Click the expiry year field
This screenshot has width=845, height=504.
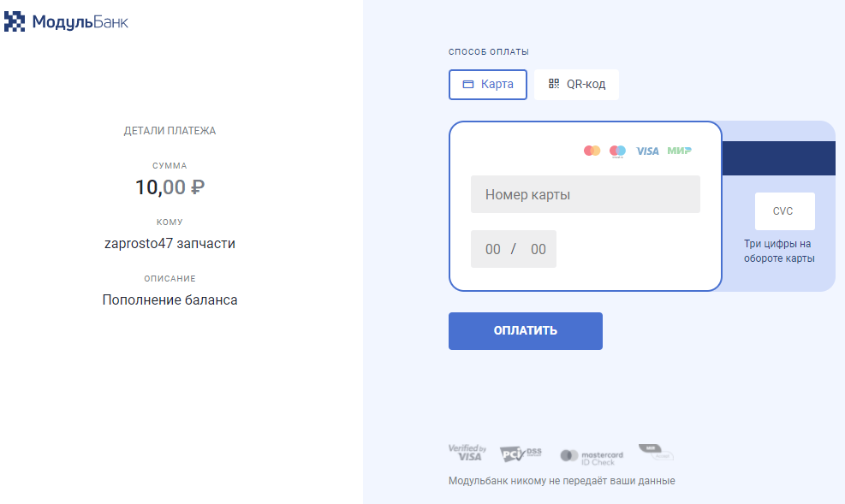click(x=538, y=250)
